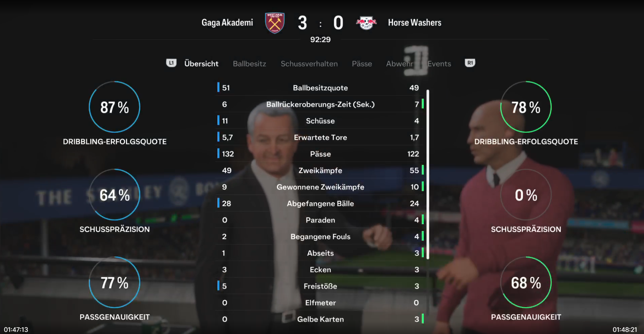Click the 68 % Passgenauigkeit circle

526,282
